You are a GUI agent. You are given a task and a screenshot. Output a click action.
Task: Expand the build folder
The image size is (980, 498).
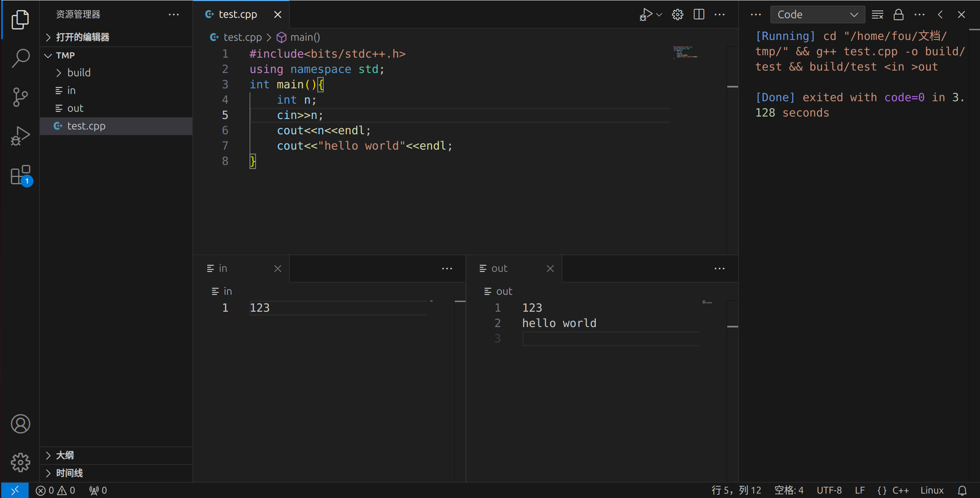coord(79,72)
